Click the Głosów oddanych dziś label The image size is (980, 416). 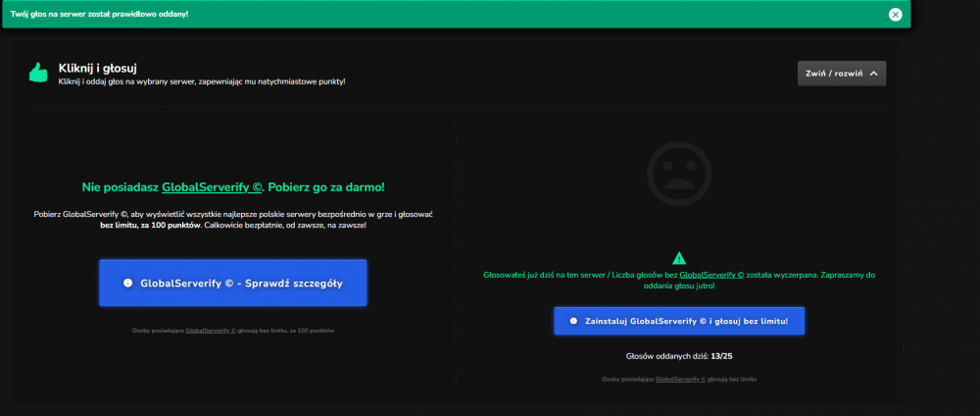(x=667, y=356)
